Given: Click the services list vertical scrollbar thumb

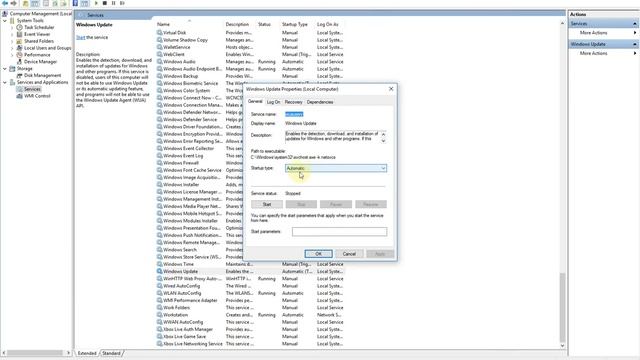Looking at the screenshot, I should click(562, 307).
